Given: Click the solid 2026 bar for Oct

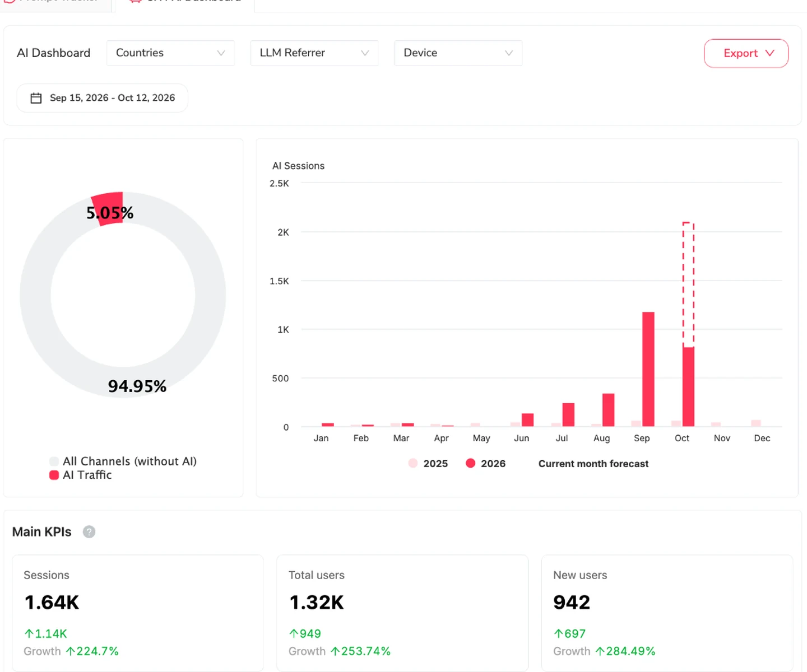Looking at the screenshot, I should (689, 387).
